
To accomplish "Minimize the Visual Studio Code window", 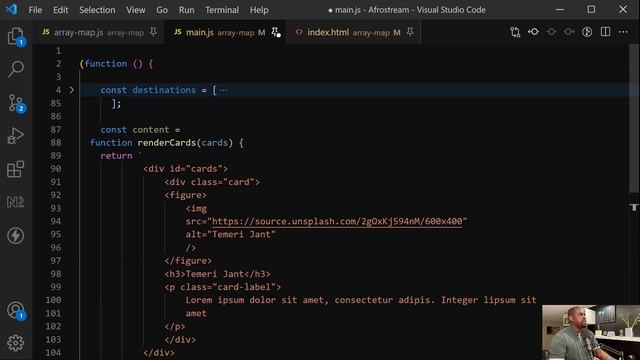I will [x=560, y=9].
